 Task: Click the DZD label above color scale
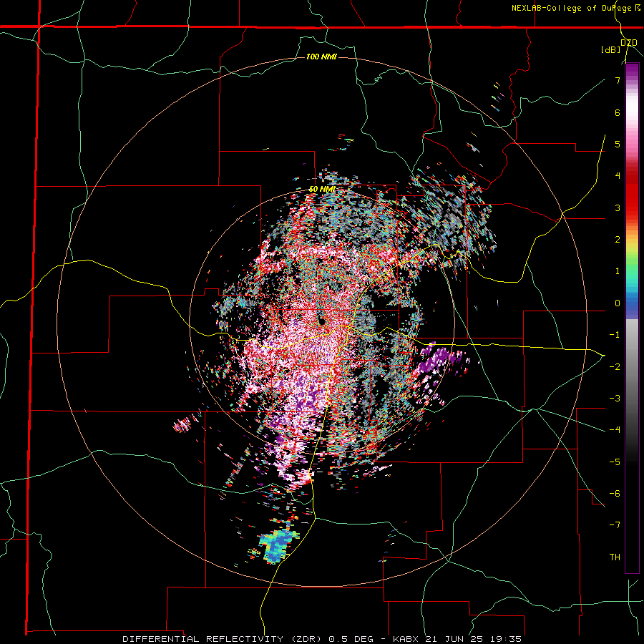click(629, 43)
